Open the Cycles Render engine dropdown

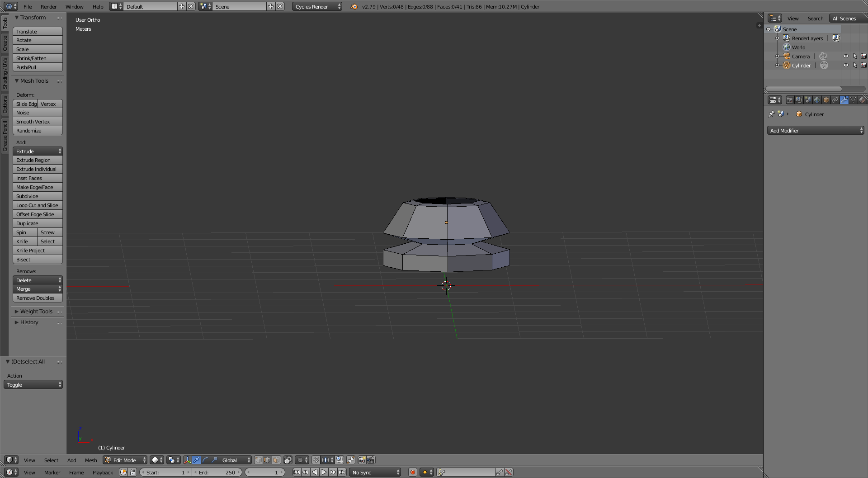[317, 6]
